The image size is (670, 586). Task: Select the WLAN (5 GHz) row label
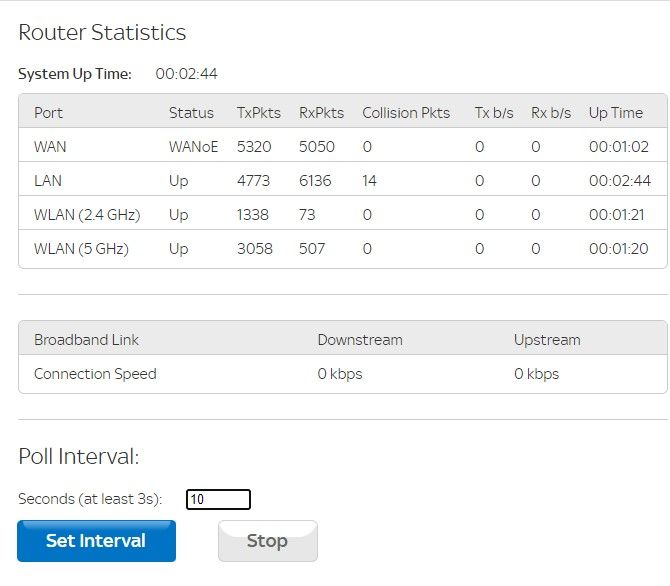(x=81, y=249)
